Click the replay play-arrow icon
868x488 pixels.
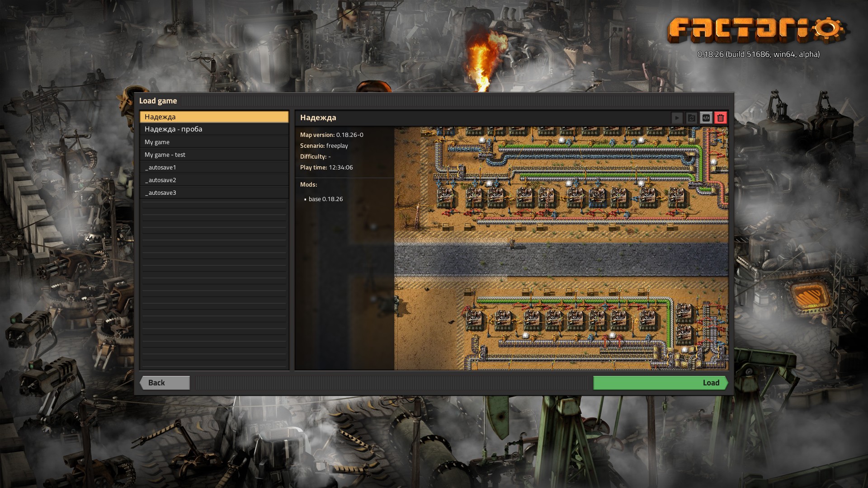pos(677,118)
